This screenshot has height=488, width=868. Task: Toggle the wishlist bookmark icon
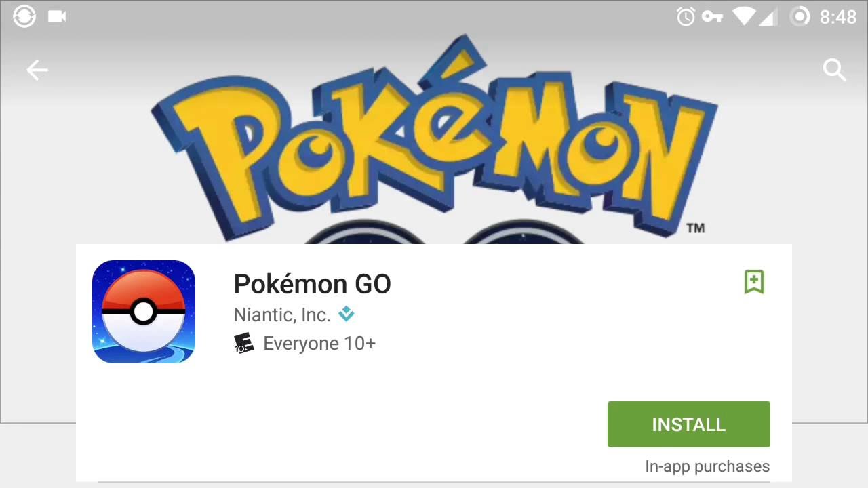click(754, 282)
